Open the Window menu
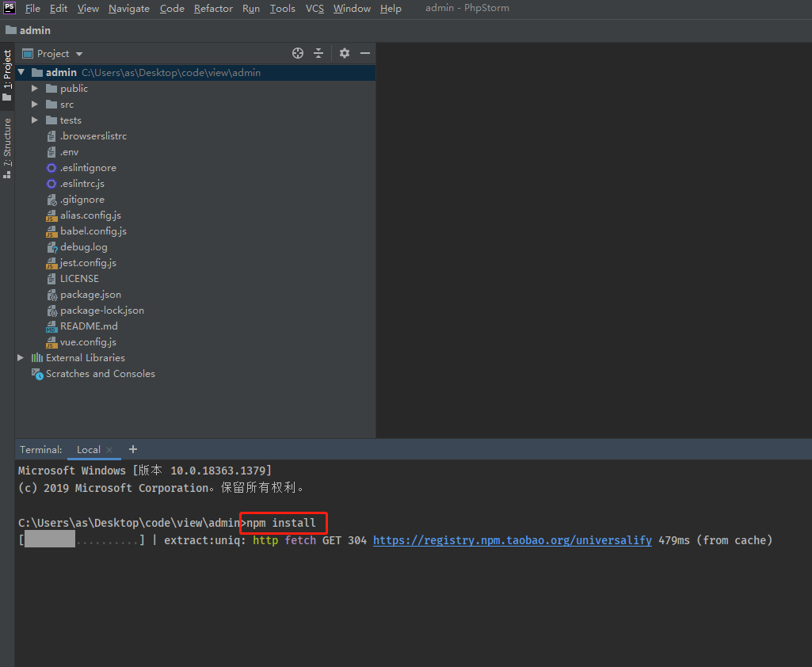 (x=353, y=8)
